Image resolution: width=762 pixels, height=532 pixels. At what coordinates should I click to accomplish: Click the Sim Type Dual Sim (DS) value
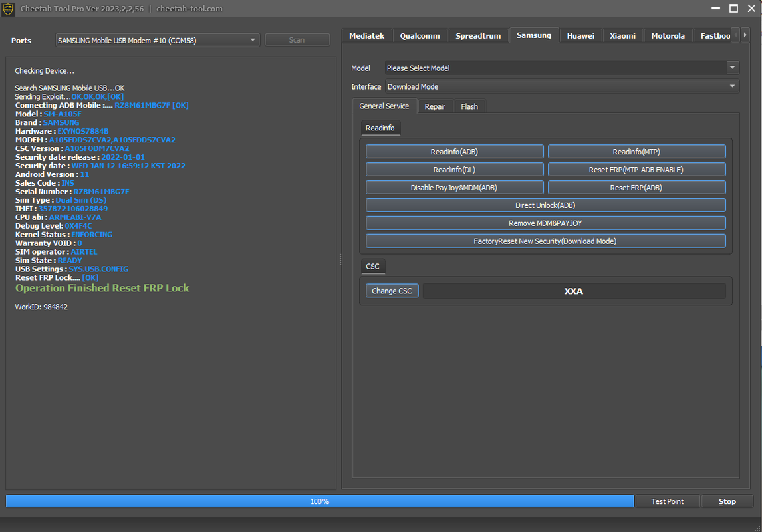tap(80, 200)
